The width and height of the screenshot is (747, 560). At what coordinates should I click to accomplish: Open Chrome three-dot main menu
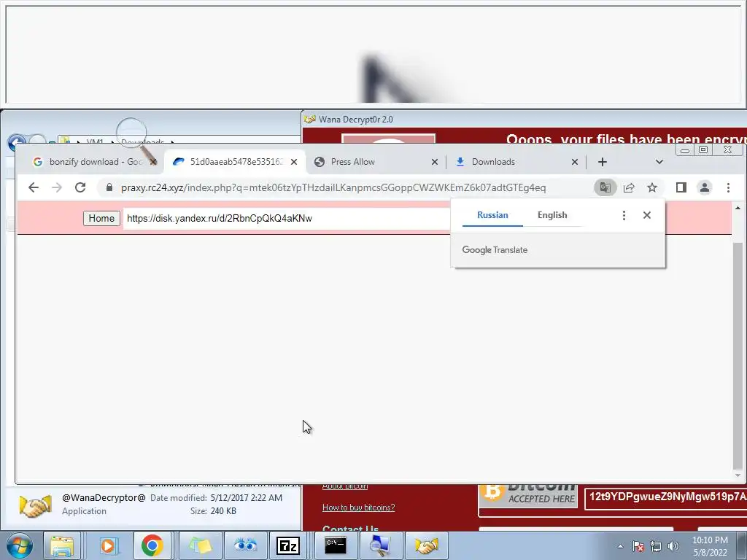coord(728,187)
